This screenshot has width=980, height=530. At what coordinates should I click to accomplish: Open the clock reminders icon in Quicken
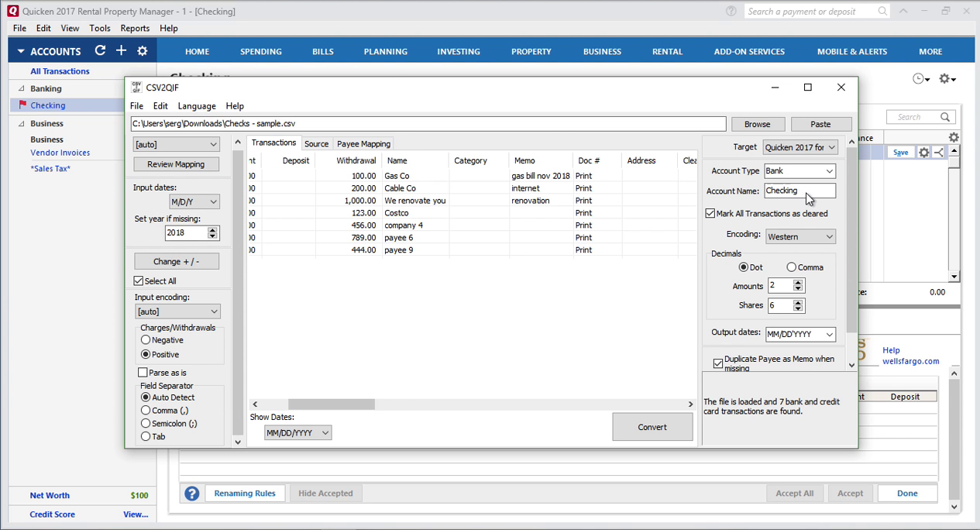point(920,78)
